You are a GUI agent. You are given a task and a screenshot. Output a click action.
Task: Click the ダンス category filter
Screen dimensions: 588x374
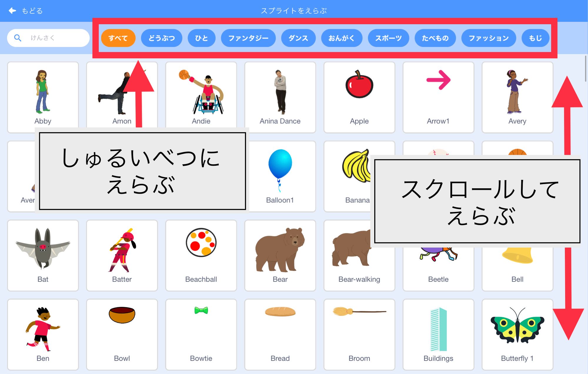pos(298,39)
